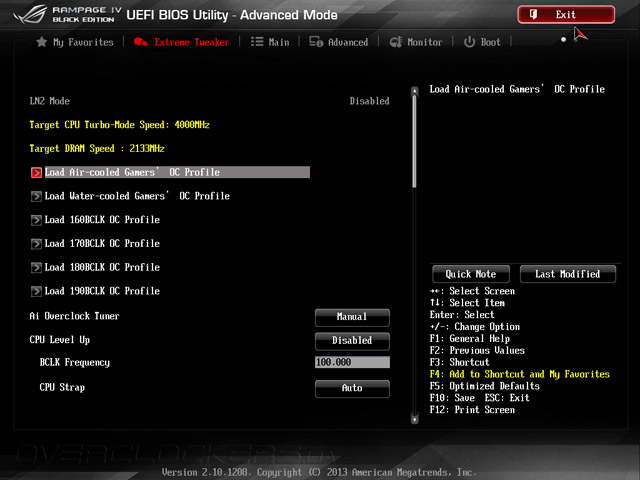Click the Monitor tab's fan icon
Viewport: 640px width, 480px height.
pyautogui.click(x=396, y=42)
